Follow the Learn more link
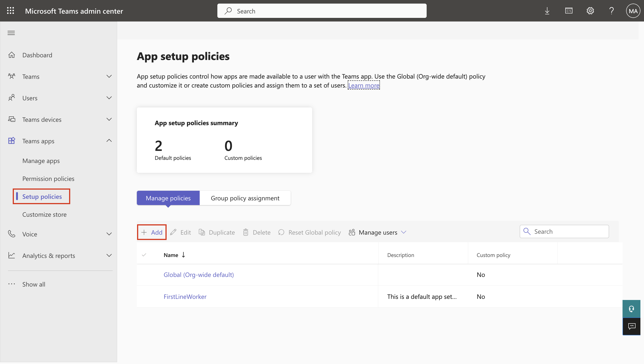The width and height of the screenshot is (644, 364). pos(364,85)
